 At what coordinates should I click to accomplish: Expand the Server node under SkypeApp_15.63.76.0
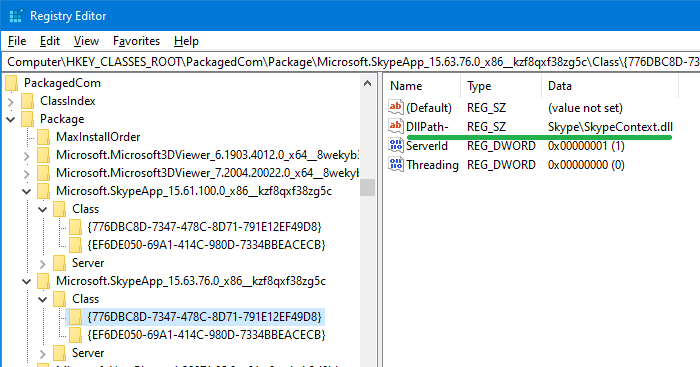click(43, 354)
